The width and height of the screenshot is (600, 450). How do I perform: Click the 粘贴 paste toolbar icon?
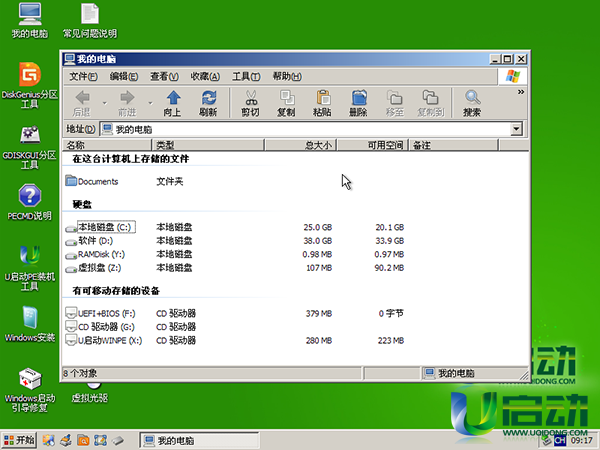pyautogui.click(x=323, y=103)
